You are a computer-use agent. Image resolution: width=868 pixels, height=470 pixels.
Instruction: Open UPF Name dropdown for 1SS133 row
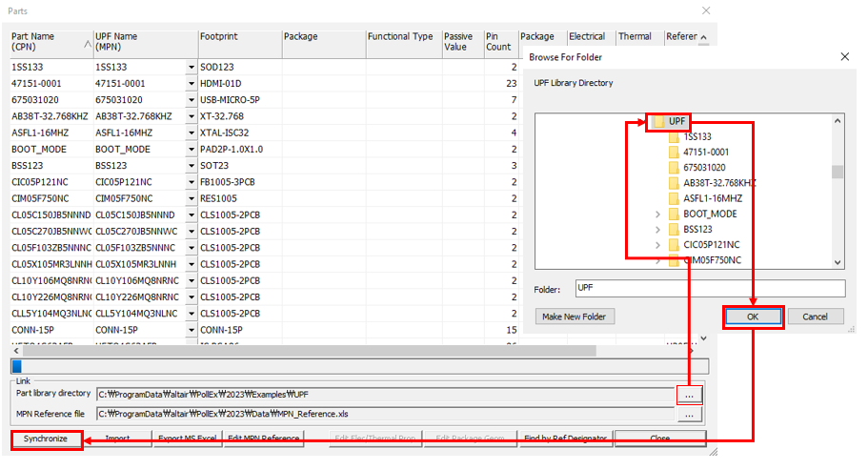tap(192, 68)
